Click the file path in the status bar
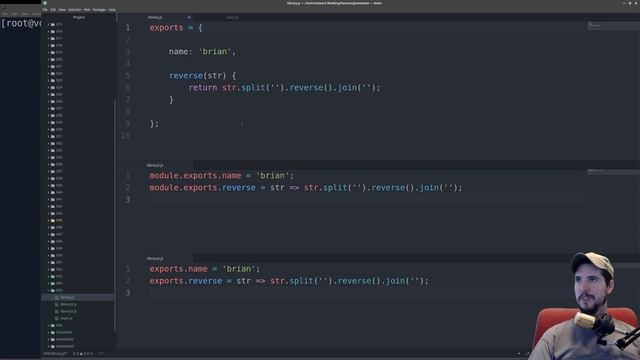640x360 pixels. tap(56, 354)
